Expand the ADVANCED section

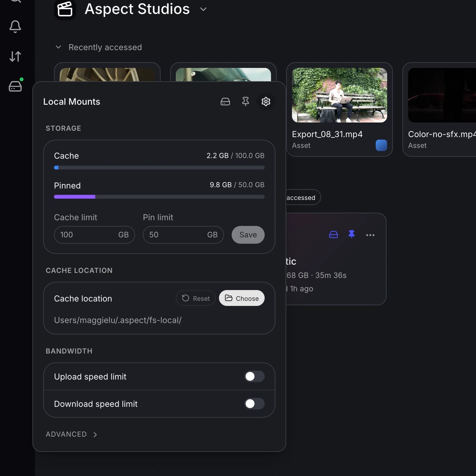[71, 434]
